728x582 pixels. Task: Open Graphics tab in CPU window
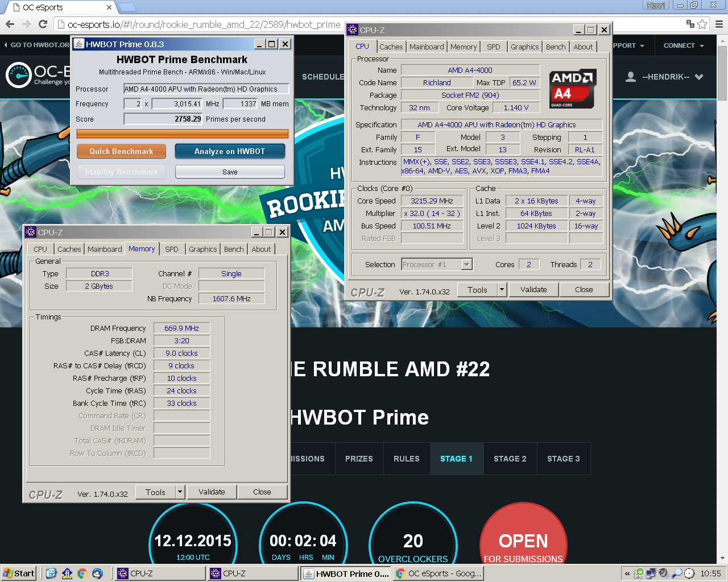(x=524, y=47)
